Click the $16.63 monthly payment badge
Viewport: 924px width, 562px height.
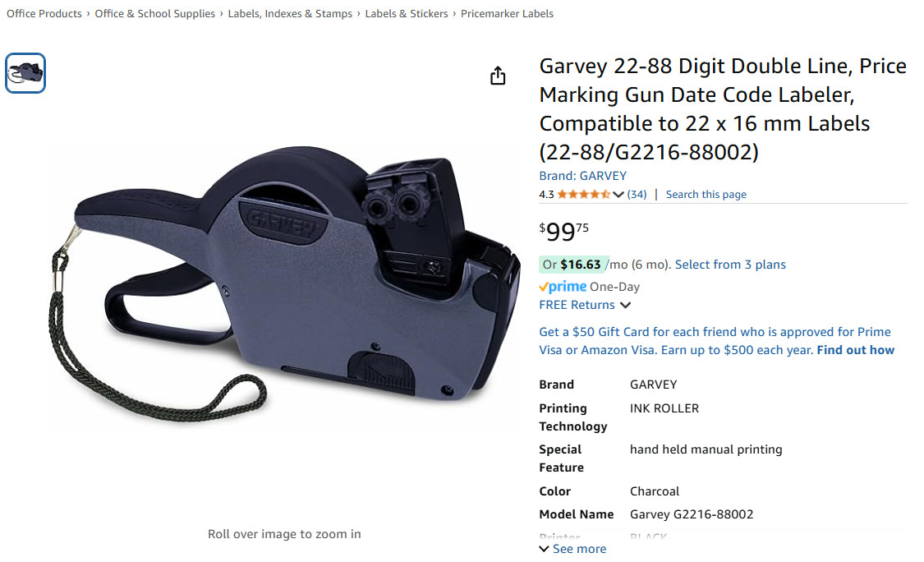[x=572, y=265]
